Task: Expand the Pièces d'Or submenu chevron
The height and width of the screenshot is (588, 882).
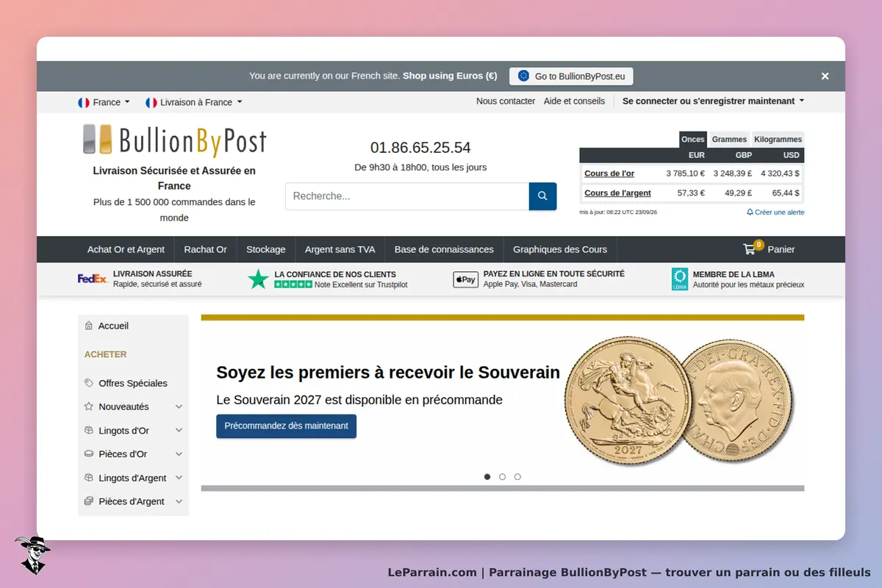Action: 179,453
